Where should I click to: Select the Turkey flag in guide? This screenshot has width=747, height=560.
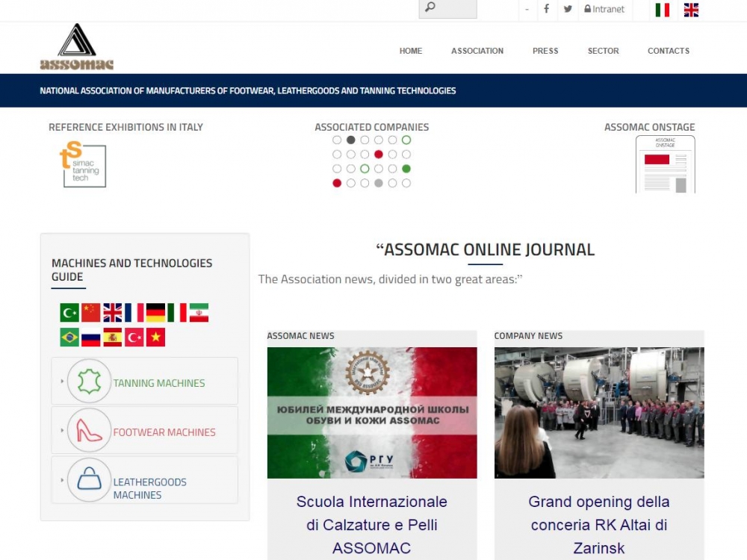click(x=134, y=337)
